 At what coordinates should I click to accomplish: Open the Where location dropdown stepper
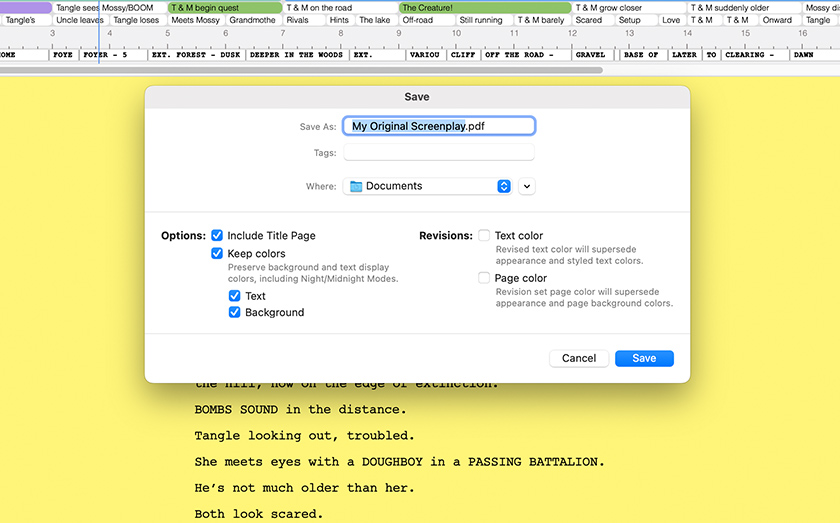[x=504, y=186]
